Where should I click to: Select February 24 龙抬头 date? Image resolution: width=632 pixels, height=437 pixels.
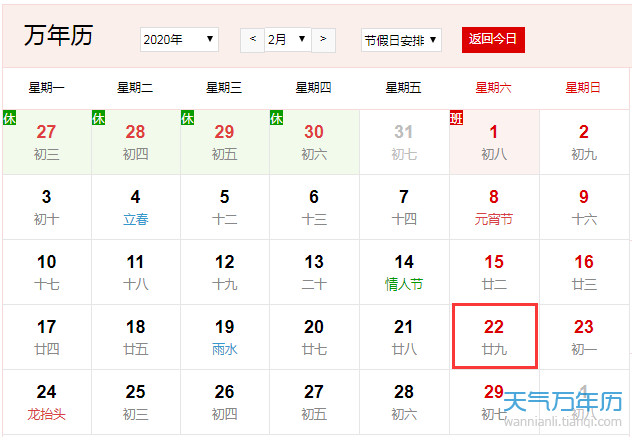[x=47, y=402]
